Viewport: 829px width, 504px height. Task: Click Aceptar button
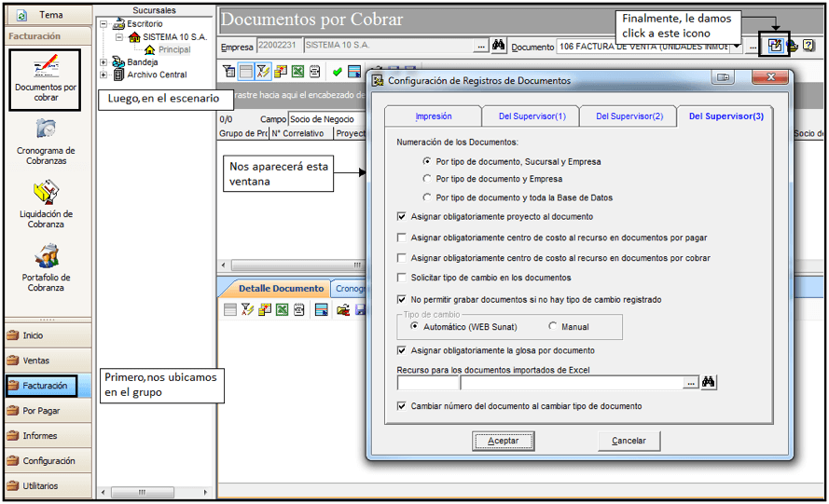(503, 441)
